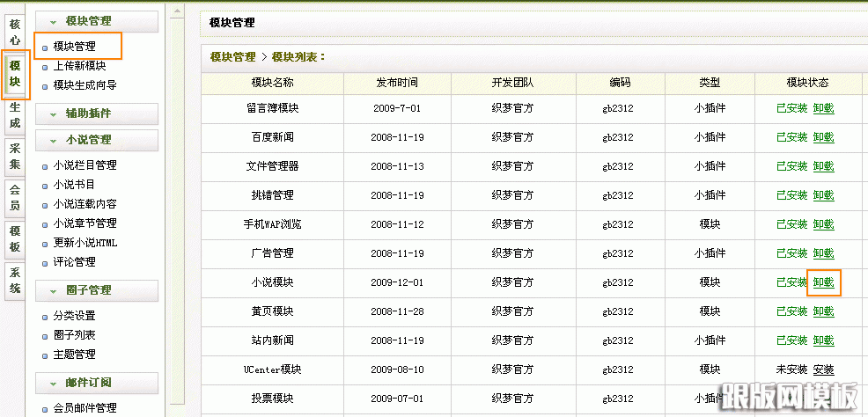This screenshot has height=417, width=868.
Task: Expand the 辅助插件 sidebar section
Action: tap(97, 114)
